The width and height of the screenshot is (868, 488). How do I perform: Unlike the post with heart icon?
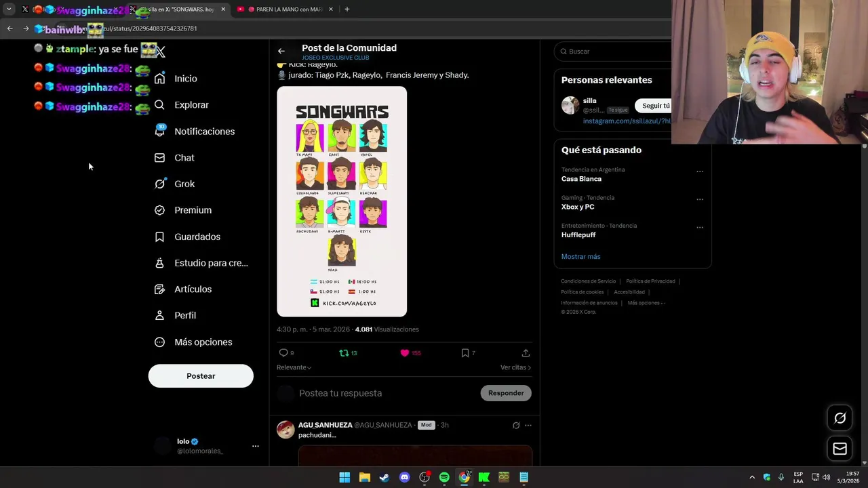pos(405,353)
